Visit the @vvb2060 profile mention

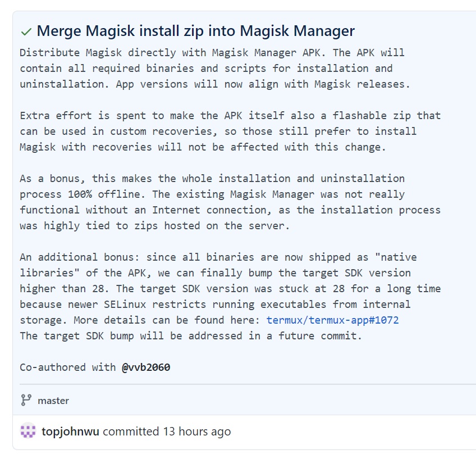(x=146, y=367)
